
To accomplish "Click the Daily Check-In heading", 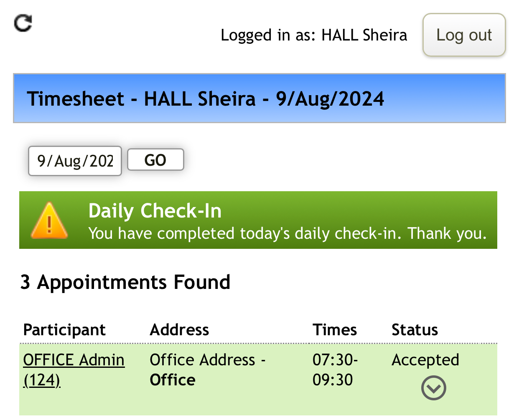I will [x=155, y=211].
